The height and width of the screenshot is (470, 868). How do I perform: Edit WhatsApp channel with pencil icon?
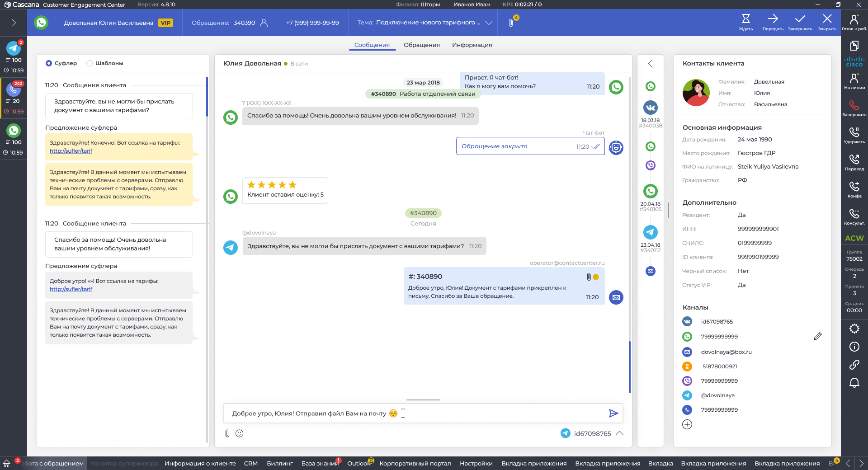click(818, 336)
